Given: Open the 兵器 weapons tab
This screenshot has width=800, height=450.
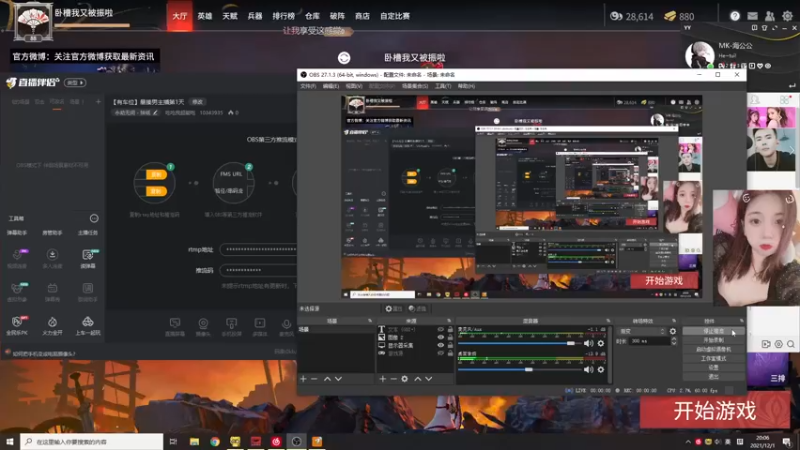Looking at the screenshot, I should [x=255, y=16].
